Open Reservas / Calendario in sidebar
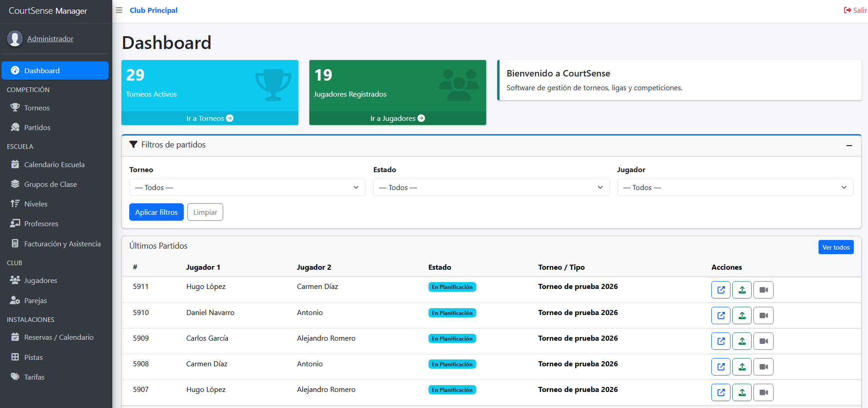 [55, 337]
